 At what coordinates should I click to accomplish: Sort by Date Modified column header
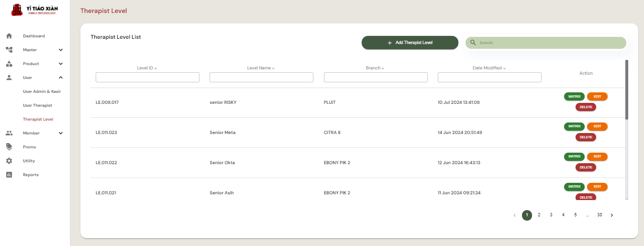(489, 68)
